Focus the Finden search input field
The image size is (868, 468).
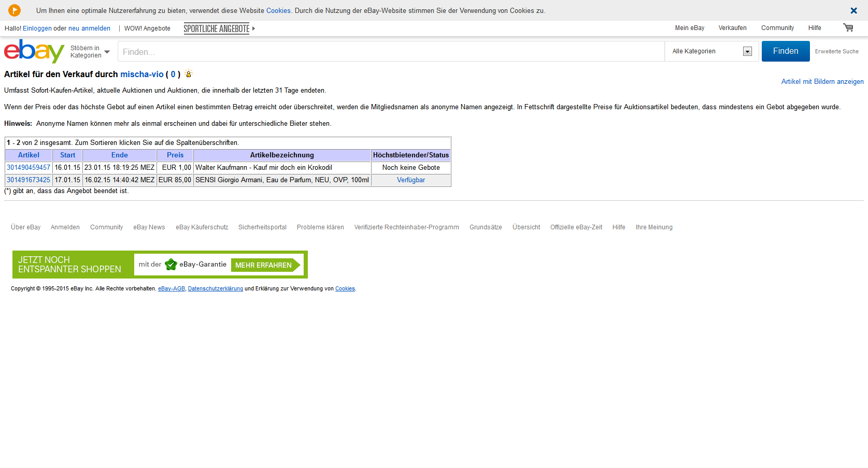pyautogui.click(x=391, y=52)
